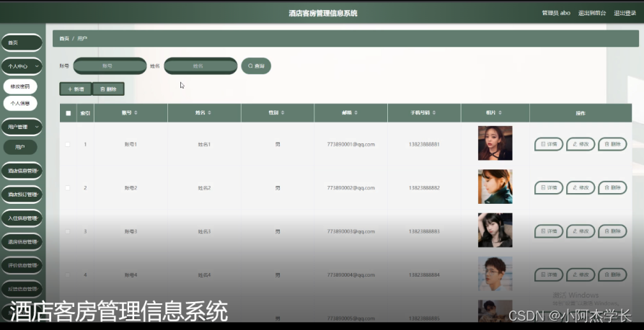The height and width of the screenshot is (330, 644).
Task: Sort the table by 手机号码 column
Action: point(434,113)
